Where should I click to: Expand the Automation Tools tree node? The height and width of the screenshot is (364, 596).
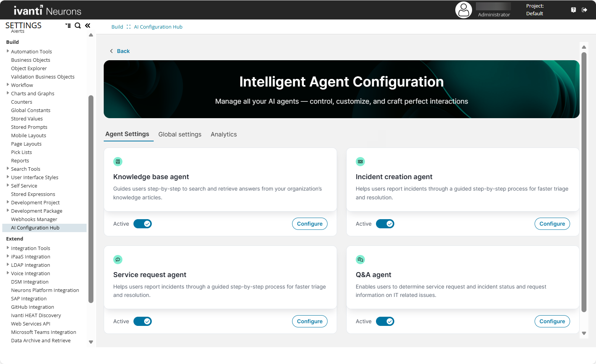click(x=8, y=51)
